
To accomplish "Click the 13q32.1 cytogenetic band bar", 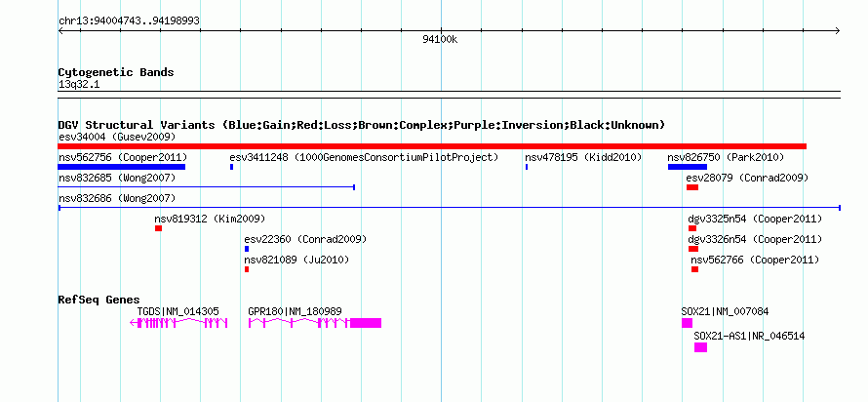I will point(450,95).
